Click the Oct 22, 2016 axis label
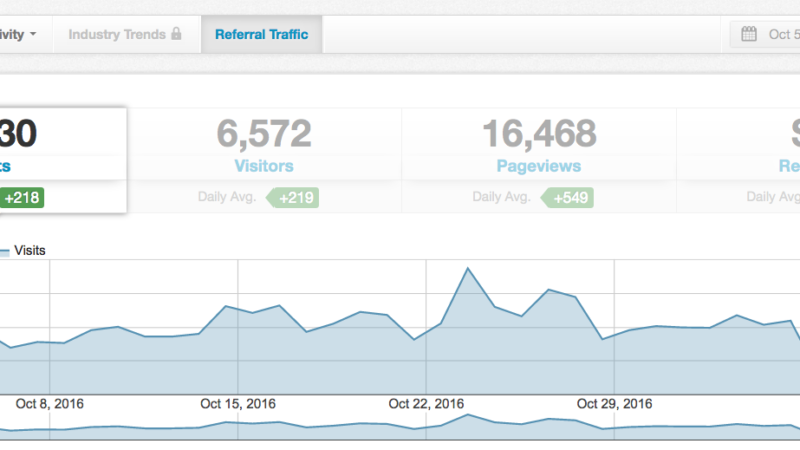The height and width of the screenshot is (450, 800). pyautogui.click(x=426, y=404)
